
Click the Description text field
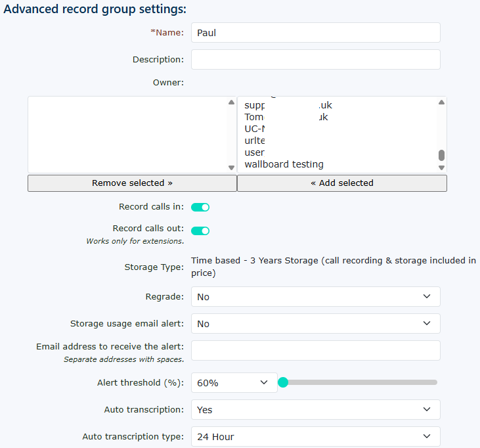(315, 60)
